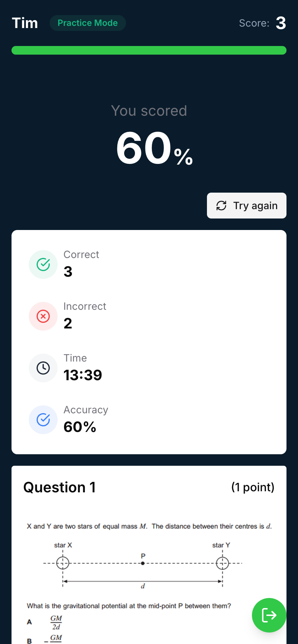Click the Question 1 heading
298x644 pixels.
click(x=60, y=487)
